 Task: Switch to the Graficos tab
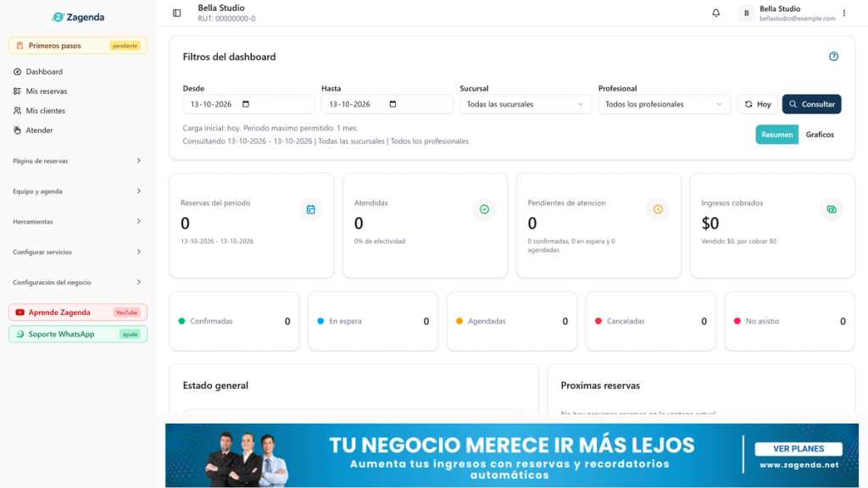click(x=820, y=135)
